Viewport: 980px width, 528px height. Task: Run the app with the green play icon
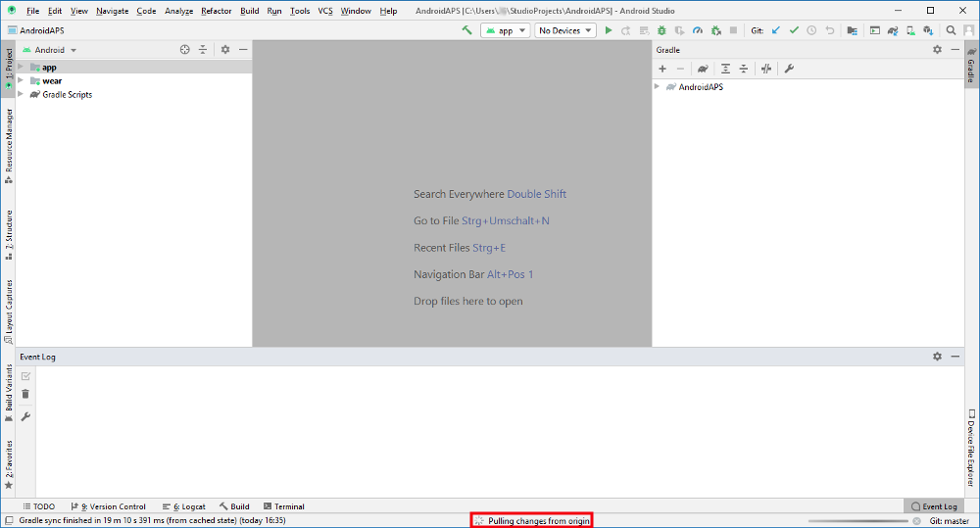point(609,30)
